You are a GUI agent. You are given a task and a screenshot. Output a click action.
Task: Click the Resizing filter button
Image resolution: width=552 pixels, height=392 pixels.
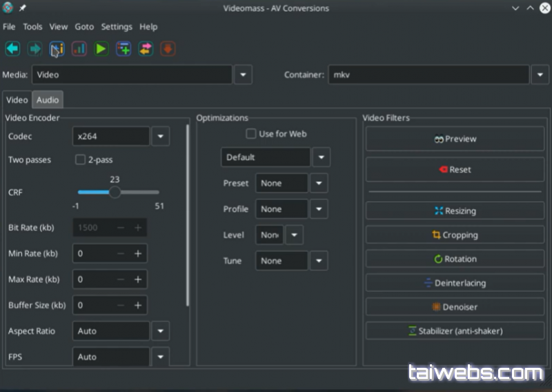(x=455, y=211)
